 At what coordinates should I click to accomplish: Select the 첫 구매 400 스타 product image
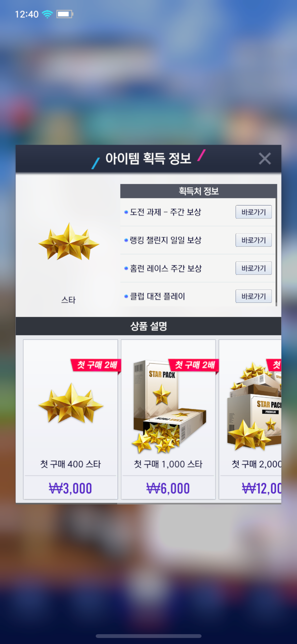(71, 403)
